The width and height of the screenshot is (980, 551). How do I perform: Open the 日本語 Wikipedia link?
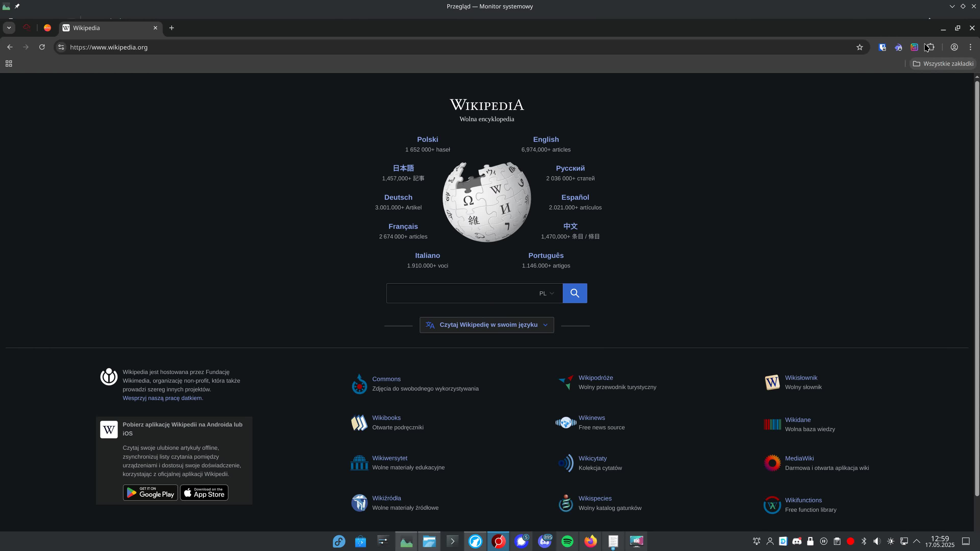point(403,168)
